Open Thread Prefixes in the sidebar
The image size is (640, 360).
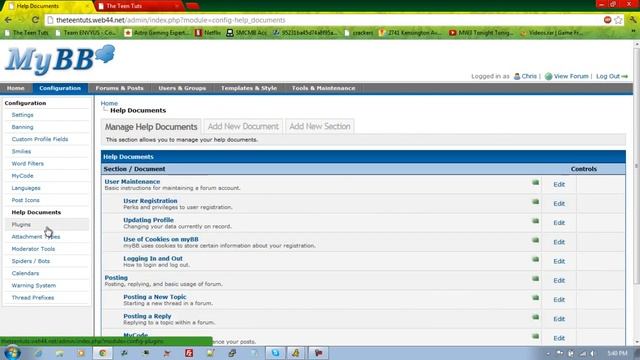[x=33, y=298]
